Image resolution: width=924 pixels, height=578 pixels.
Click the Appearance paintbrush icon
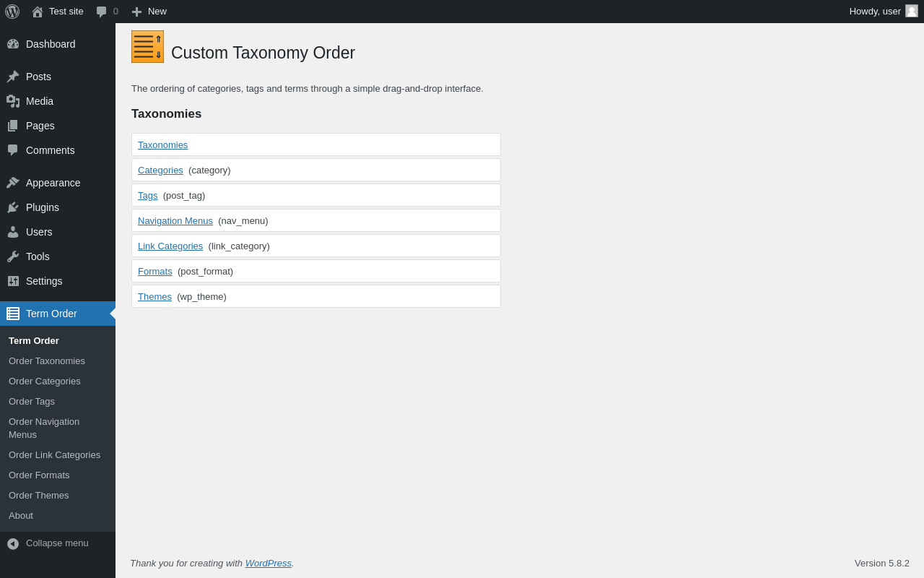[x=13, y=183]
